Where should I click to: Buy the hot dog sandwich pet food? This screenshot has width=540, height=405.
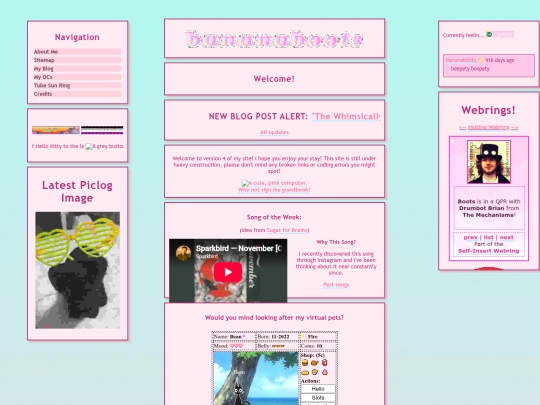coord(305,372)
